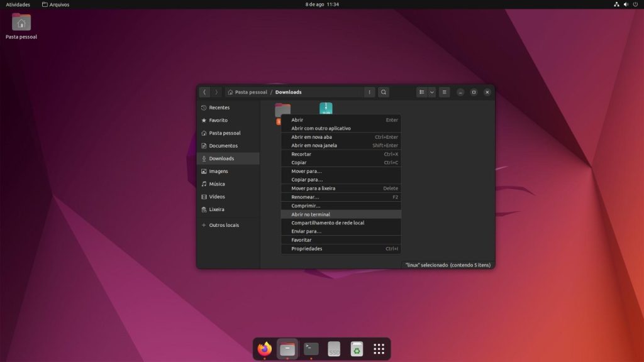Open the Trash icon in dock
The width and height of the screenshot is (644, 362).
[x=357, y=348]
